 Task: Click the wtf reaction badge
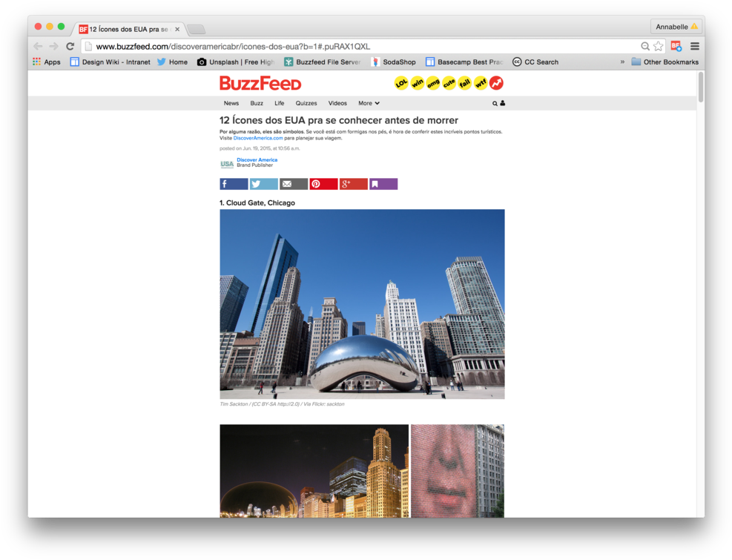480,84
